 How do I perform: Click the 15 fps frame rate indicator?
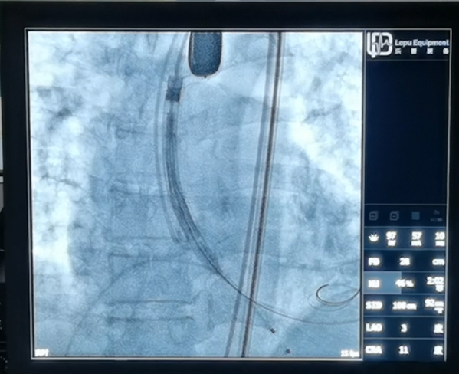(x=350, y=353)
